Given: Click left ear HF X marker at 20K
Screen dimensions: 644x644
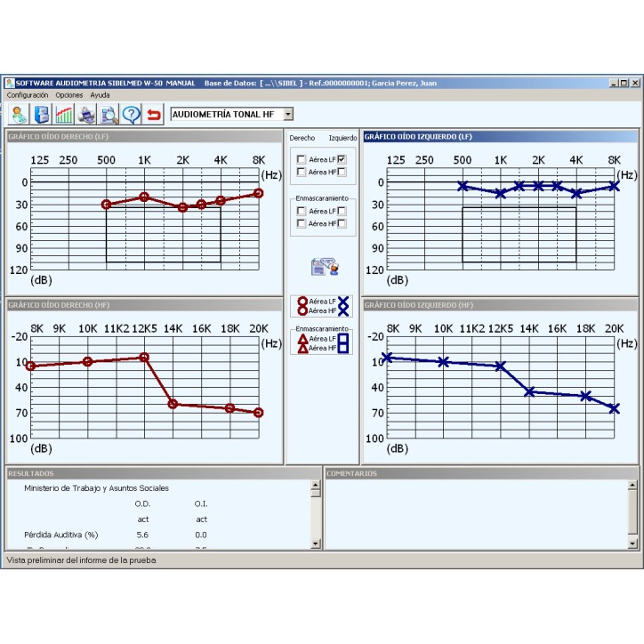Looking at the screenshot, I should 615,408.
